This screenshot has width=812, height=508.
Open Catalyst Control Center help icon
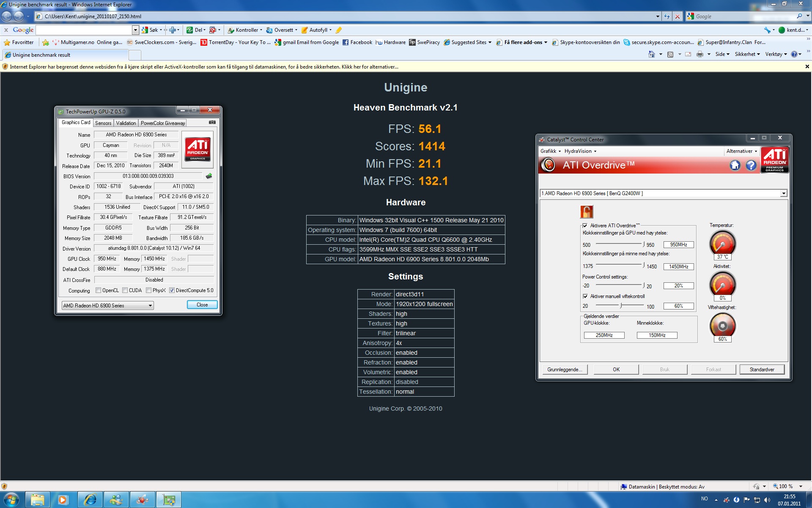pos(751,165)
